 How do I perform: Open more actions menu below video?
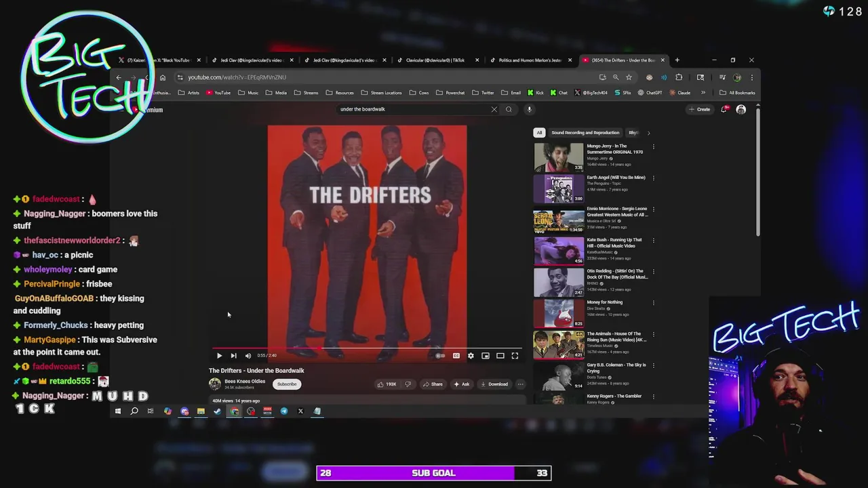(x=520, y=384)
